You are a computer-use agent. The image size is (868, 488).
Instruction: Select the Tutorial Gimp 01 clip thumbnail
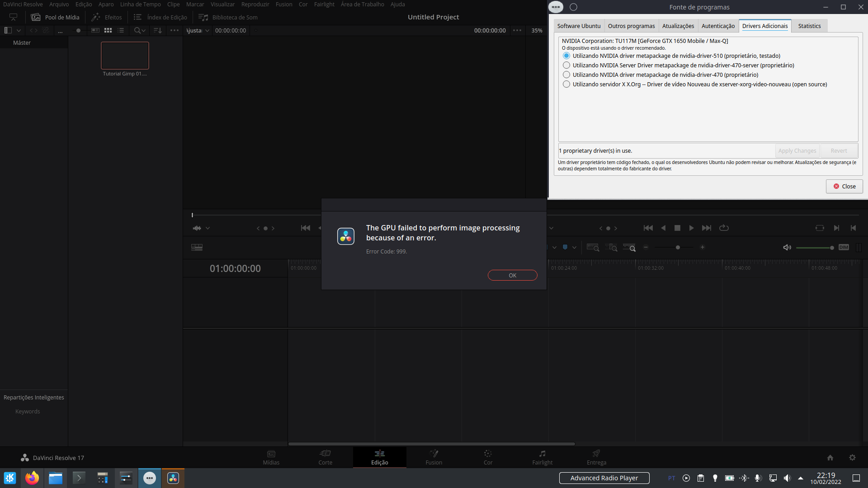125,55
